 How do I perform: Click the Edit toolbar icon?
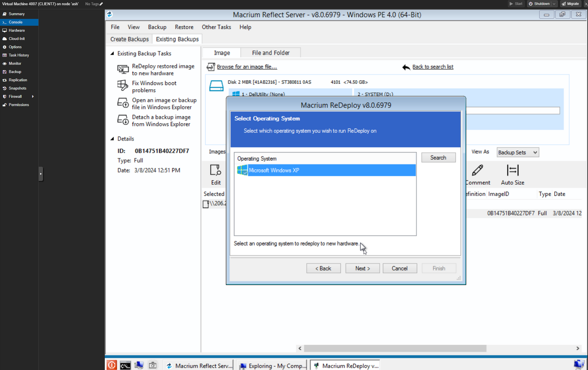tap(216, 170)
